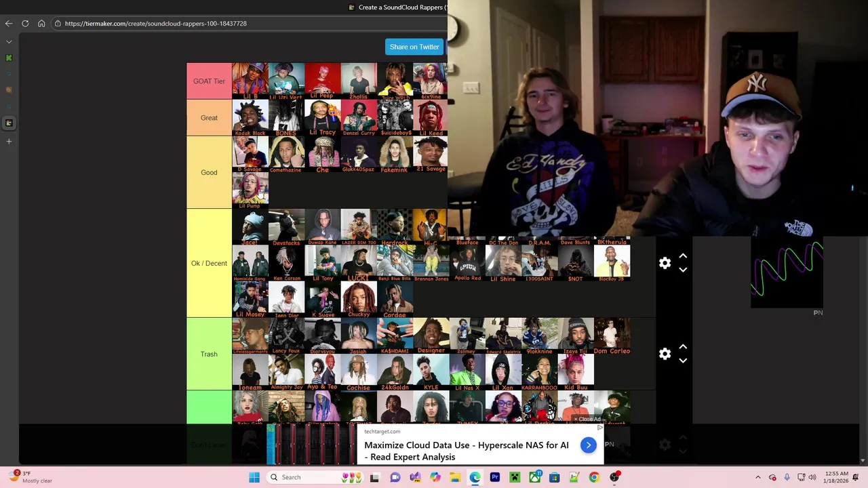Select the Lil Peep thumbnail
868x488 pixels.
click(323, 81)
